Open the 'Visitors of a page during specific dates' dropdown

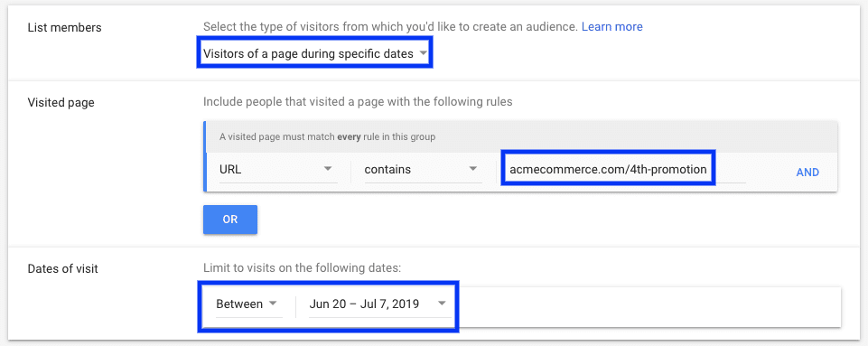(314, 53)
